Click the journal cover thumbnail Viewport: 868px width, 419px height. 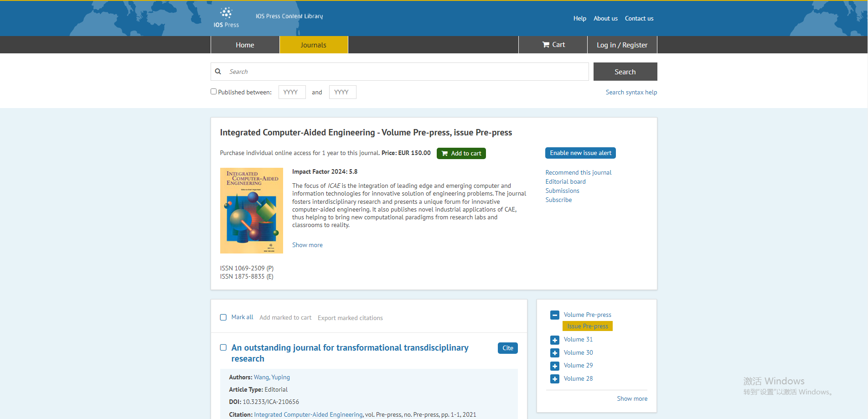(x=252, y=211)
